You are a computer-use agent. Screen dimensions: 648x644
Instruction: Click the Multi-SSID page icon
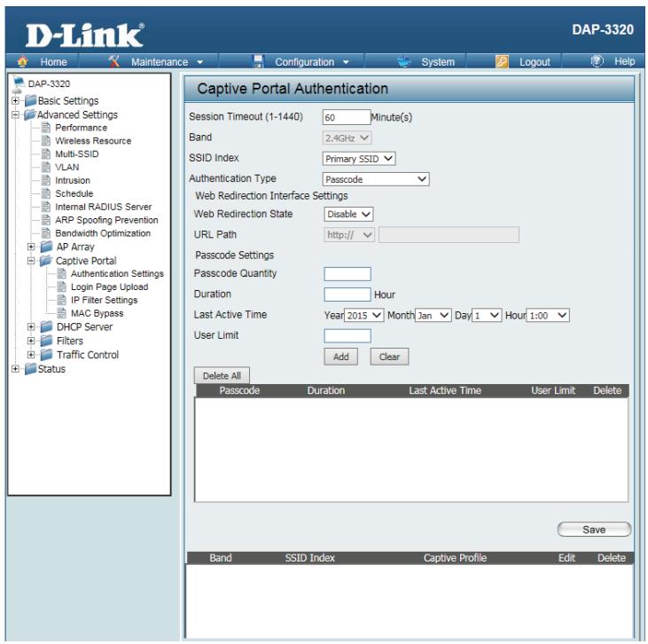pos(46,153)
